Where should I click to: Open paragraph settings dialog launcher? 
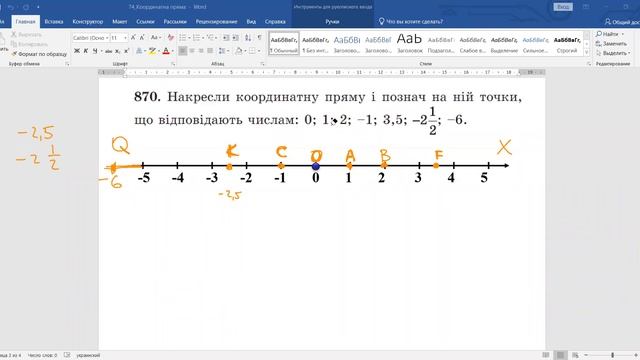[x=262, y=64]
